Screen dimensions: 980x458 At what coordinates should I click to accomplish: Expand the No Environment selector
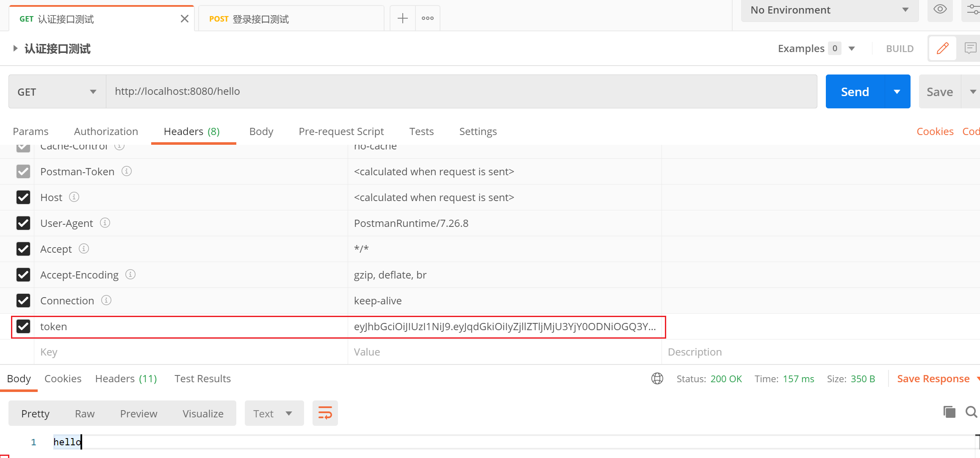[829, 10]
